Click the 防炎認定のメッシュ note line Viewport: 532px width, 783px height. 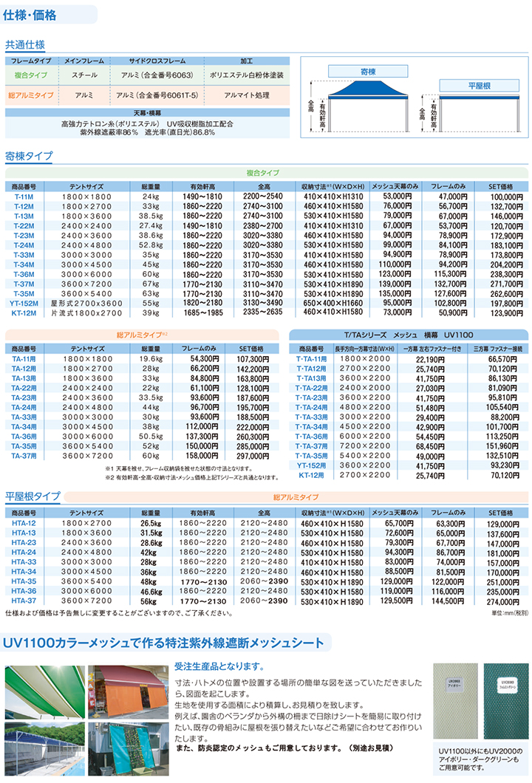[284, 748]
